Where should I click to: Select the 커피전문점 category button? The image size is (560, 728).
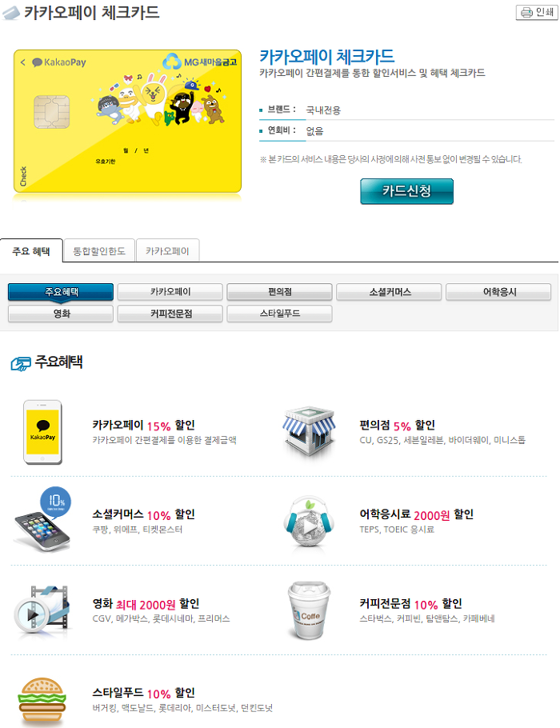point(170,314)
